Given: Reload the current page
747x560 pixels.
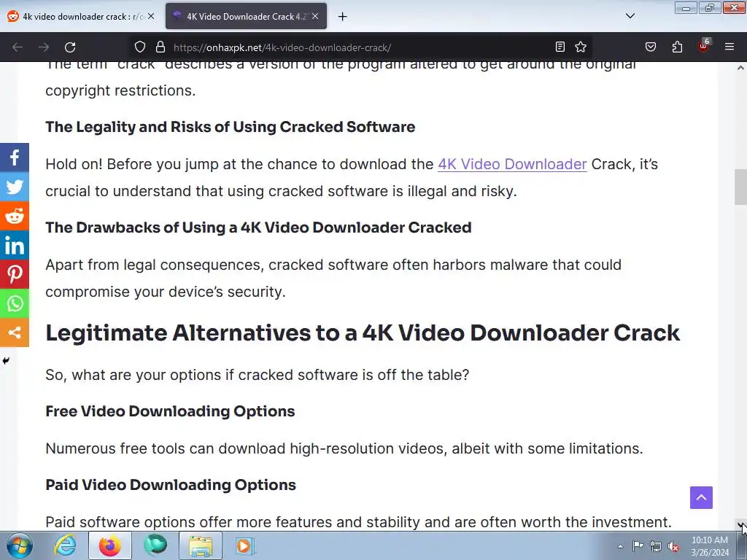Looking at the screenshot, I should 70,47.
